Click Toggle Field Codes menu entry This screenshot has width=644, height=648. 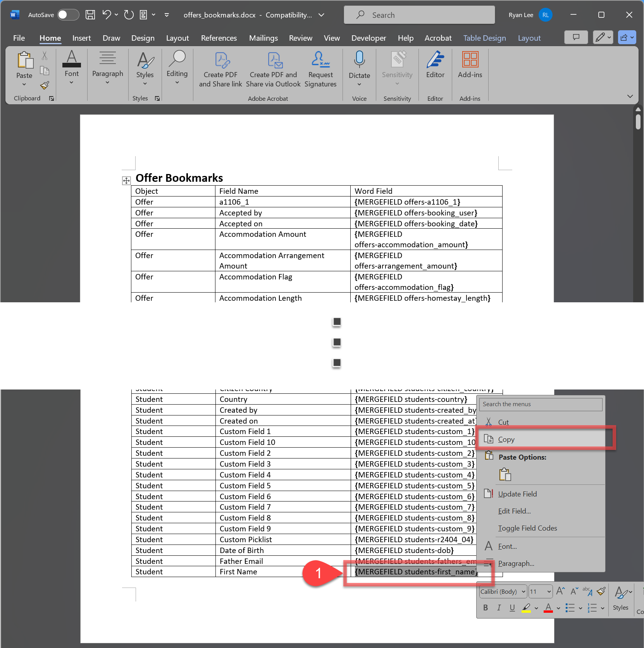[527, 528]
